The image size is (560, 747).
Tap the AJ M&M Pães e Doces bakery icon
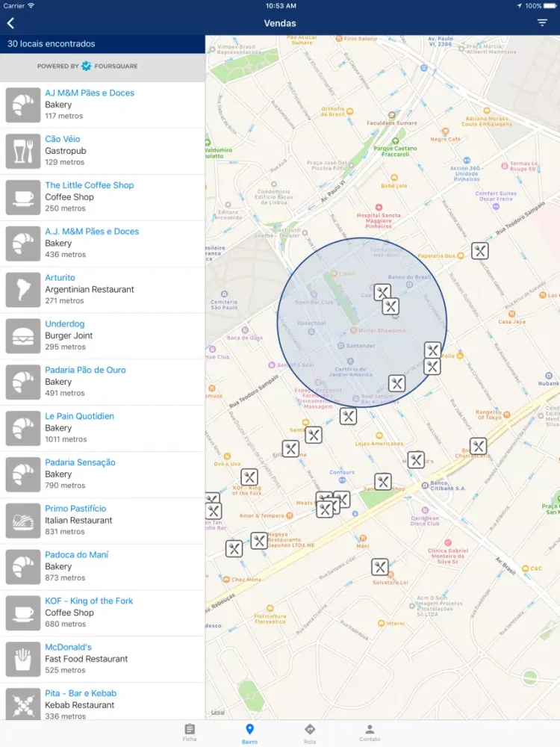click(23, 105)
